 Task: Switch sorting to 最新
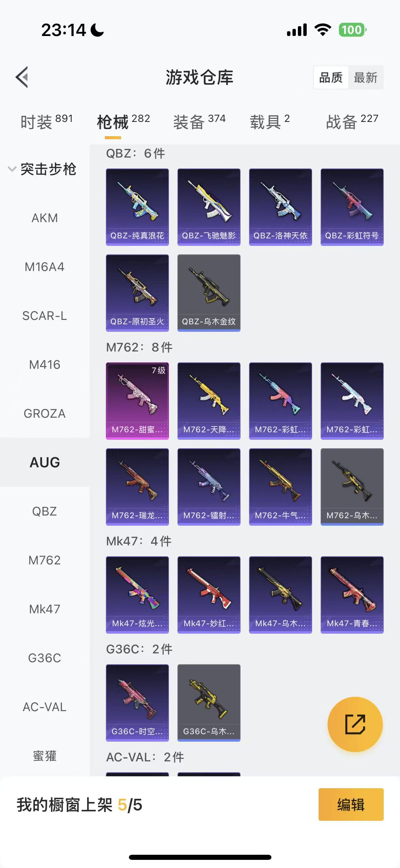[x=365, y=77]
